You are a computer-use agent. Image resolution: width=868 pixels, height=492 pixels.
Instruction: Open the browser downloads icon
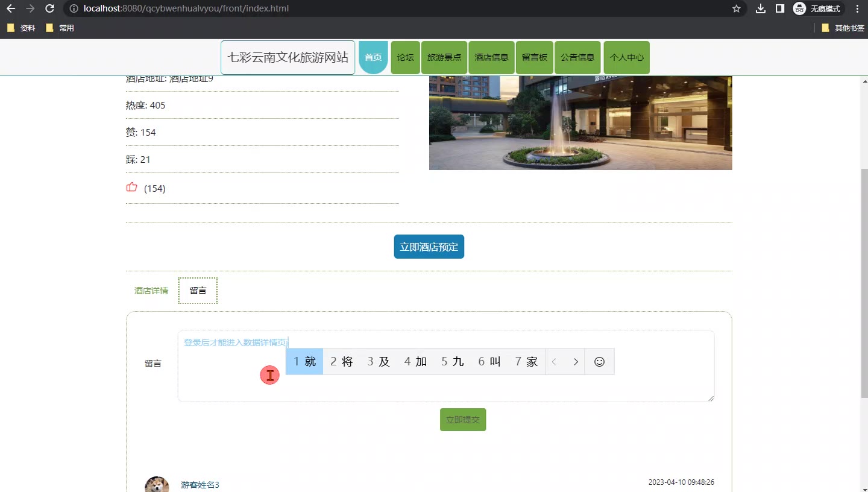(761, 8)
